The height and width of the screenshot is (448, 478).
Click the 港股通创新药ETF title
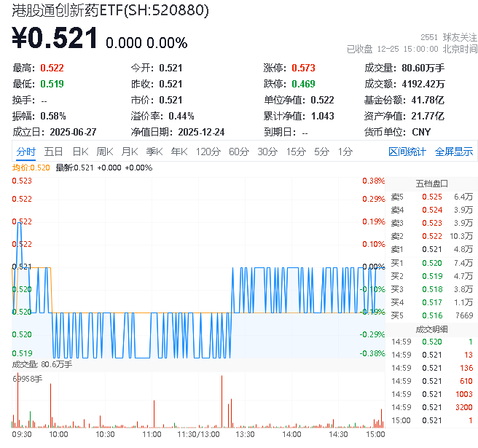pyautogui.click(x=109, y=10)
